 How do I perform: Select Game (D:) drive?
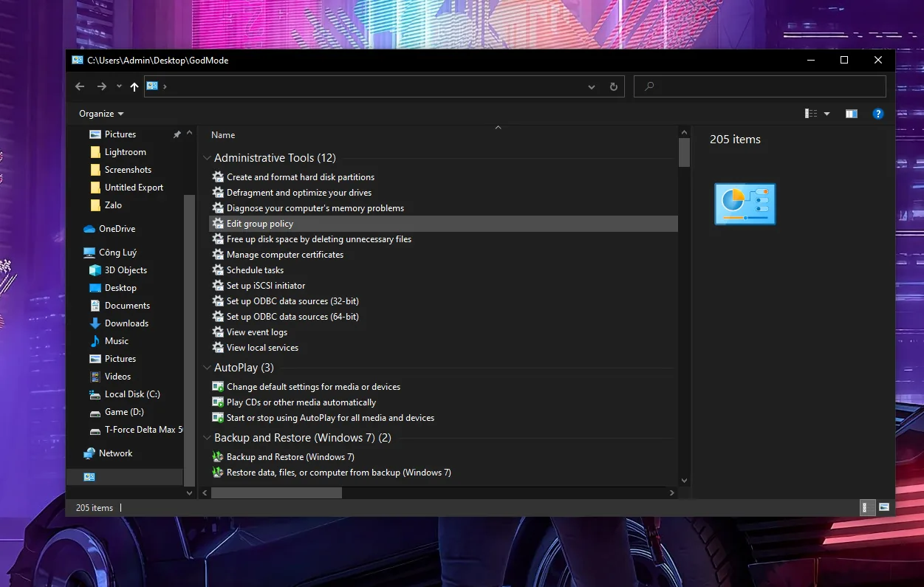pos(124,412)
